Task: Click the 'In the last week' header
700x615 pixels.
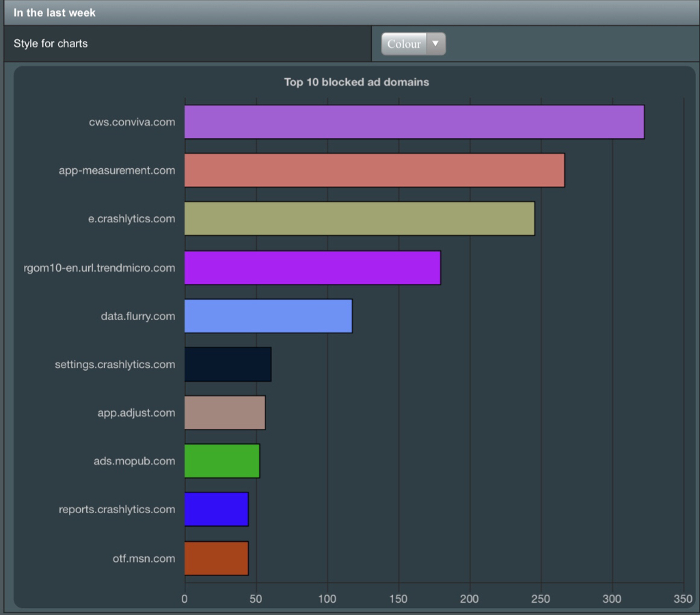Action: pos(55,12)
